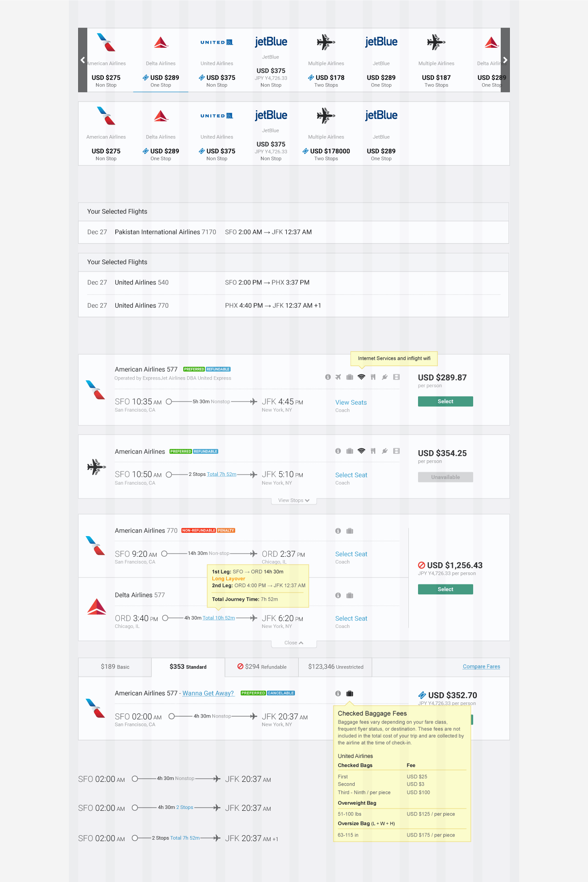This screenshot has height=882, width=588.
Task: Click the blue 2 Stops link near bottom
Action: coord(185,807)
